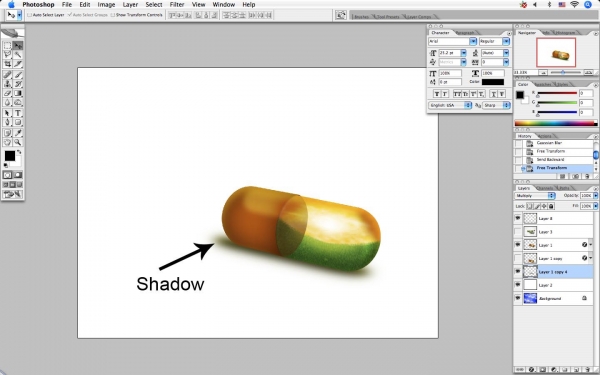The image size is (600, 375).
Task: Expand Layer 1 effects arrow
Action: point(590,245)
